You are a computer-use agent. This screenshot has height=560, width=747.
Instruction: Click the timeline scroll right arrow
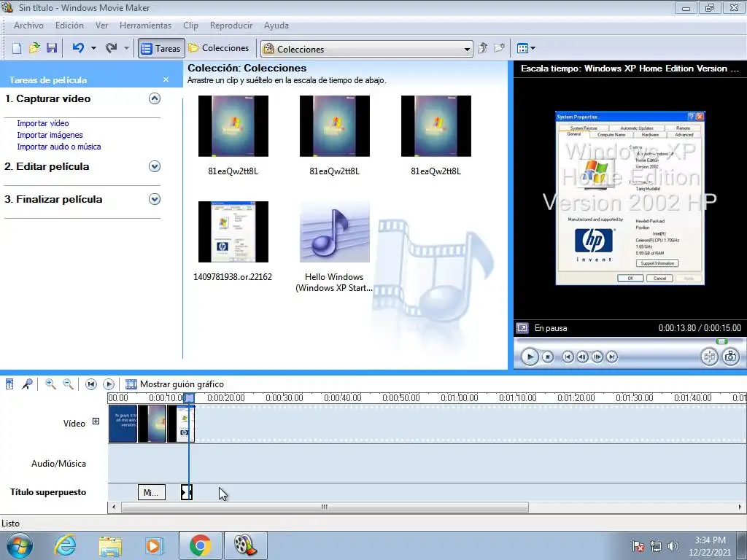740,507
